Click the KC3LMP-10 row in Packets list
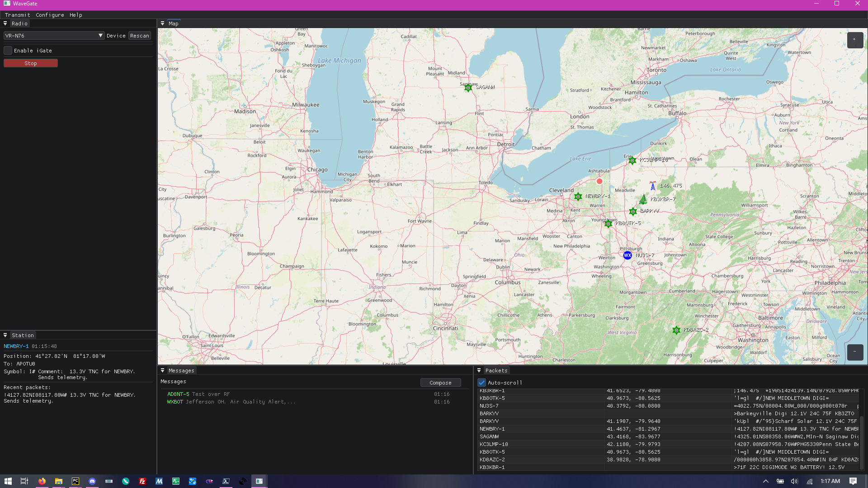868x488 pixels. 668,445
